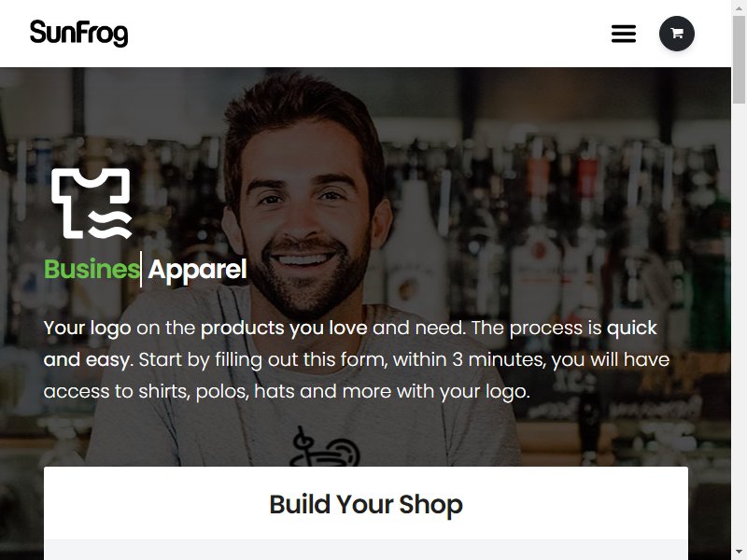Click the vertical scrollbar thumb
The image size is (747, 560).
pyautogui.click(x=739, y=59)
